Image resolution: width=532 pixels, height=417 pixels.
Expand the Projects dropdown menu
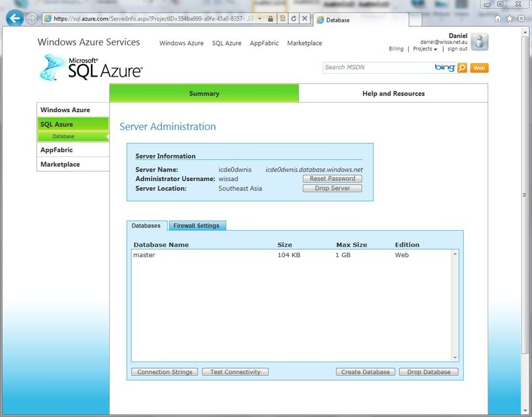point(425,49)
